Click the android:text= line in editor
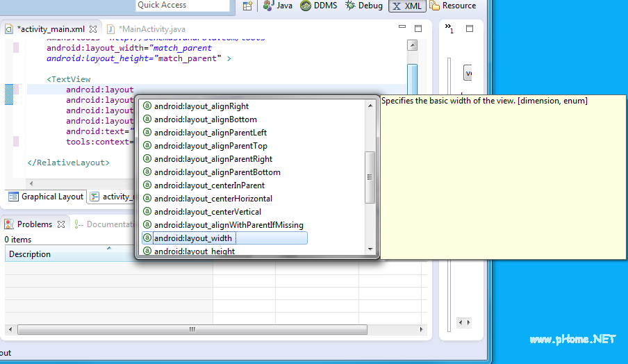Viewport: 628px width, 364px height. 100,131
